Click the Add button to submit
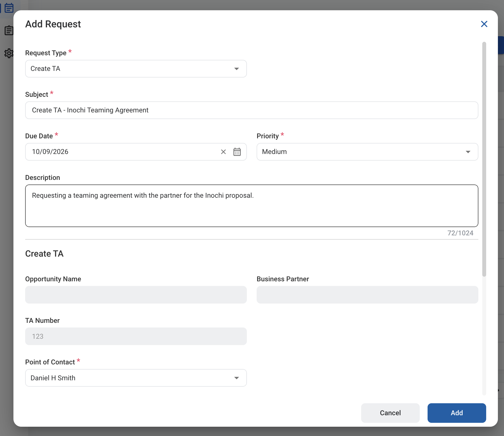This screenshot has width=504, height=436. coord(457,413)
